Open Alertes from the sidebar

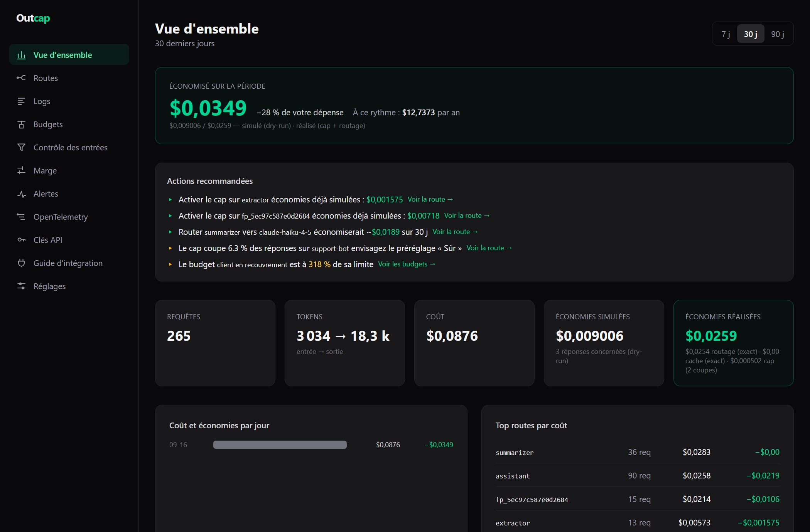pyautogui.click(x=69, y=194)
